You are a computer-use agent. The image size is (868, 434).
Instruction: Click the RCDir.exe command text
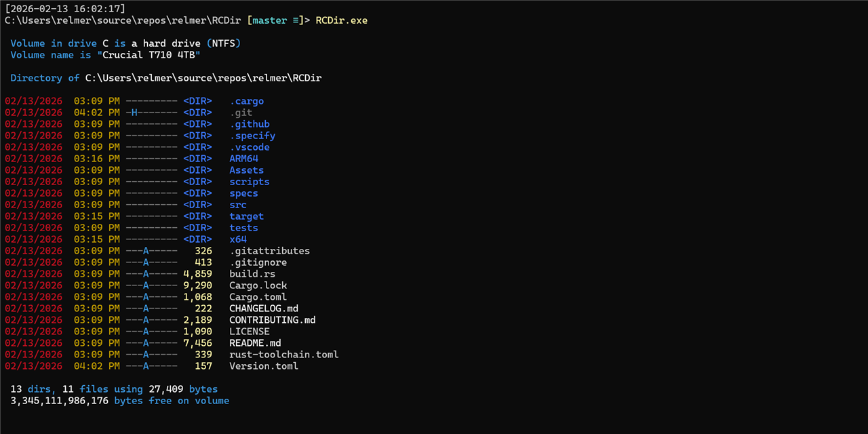[341, 20]
